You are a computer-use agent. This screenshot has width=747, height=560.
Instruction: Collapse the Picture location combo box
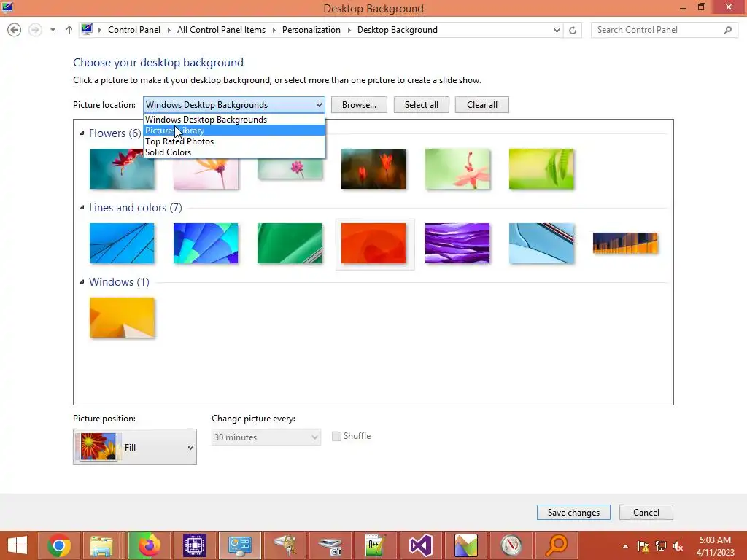click(234, 105)
